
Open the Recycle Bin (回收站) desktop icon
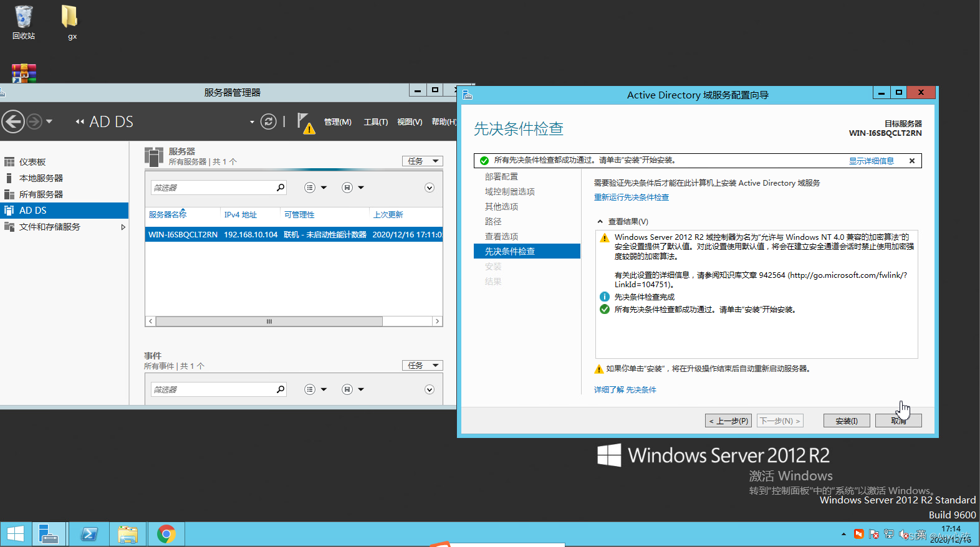pos(24,22)
